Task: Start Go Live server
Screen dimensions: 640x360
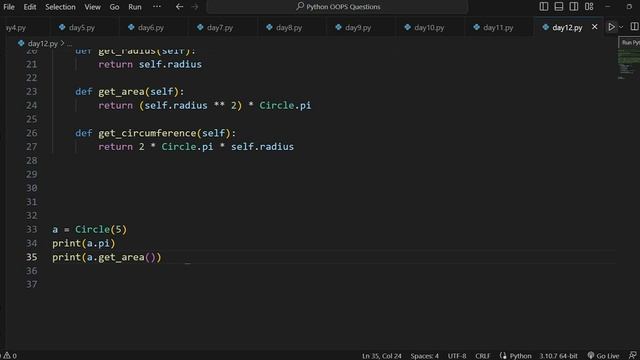Action: [603, 356]
